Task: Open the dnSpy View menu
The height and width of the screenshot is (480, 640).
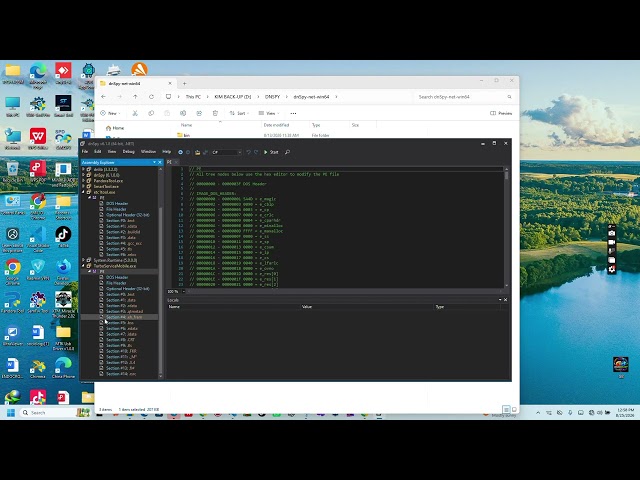Action: pyautogui.click(x=112, y=151)
